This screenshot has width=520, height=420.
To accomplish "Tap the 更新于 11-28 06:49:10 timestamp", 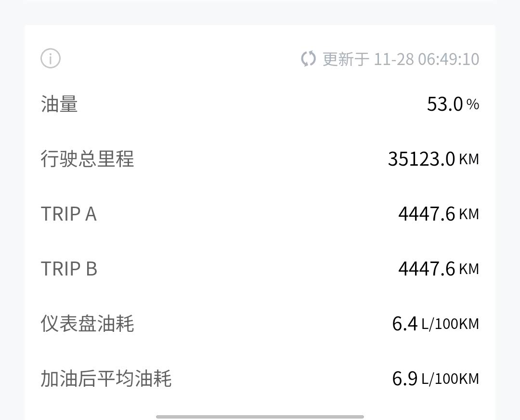I will coord(401,59).
